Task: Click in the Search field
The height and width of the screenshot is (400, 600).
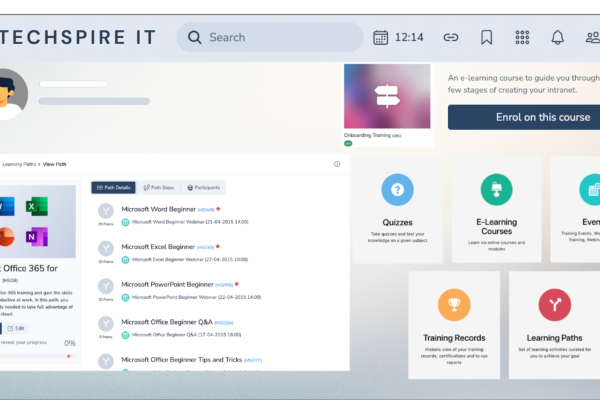Action: 270,38
